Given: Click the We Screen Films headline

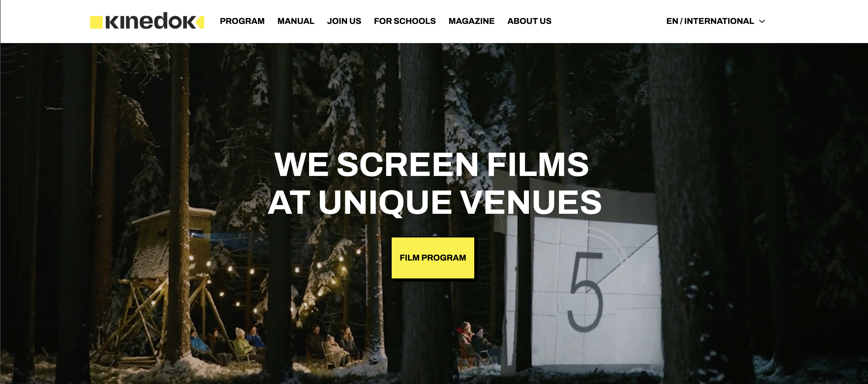Looking at the screenshot, I should pyautogui.click(x=432, y=165).
